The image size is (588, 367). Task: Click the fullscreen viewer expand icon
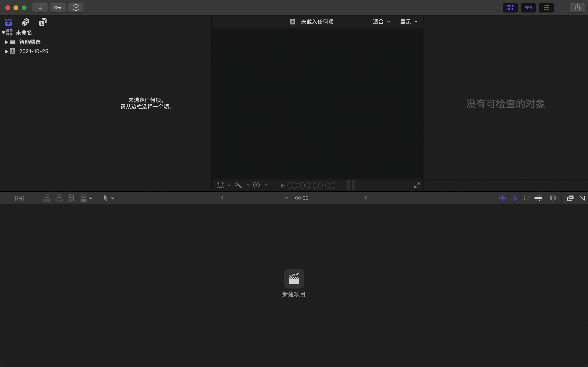click(x=416, y=185)
